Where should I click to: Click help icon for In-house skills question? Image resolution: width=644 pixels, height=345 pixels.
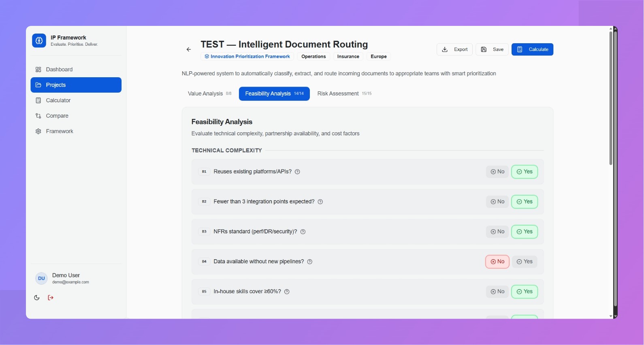(x=287, y=292)
